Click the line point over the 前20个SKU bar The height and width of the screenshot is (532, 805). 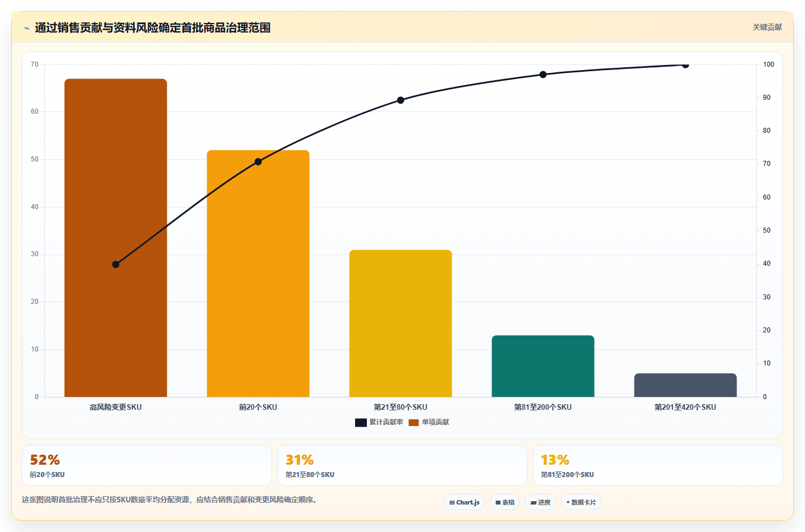click(258, 161)
